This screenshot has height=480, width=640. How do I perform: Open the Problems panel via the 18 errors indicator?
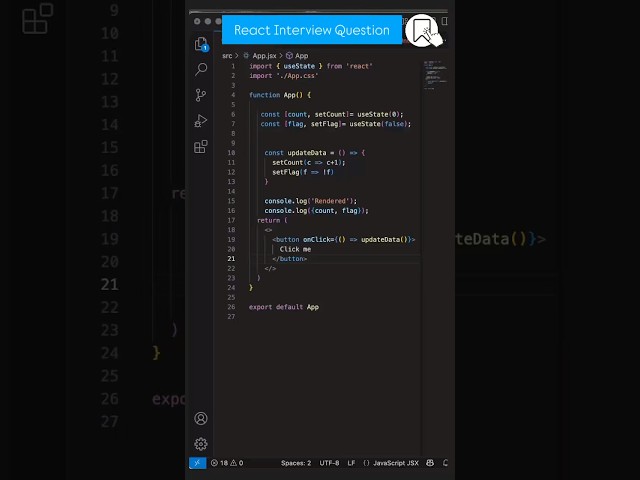(x=227, y=463)
